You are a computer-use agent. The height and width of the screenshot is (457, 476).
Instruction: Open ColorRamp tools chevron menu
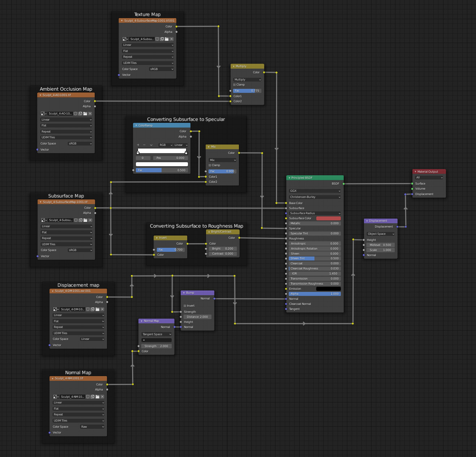151,145
